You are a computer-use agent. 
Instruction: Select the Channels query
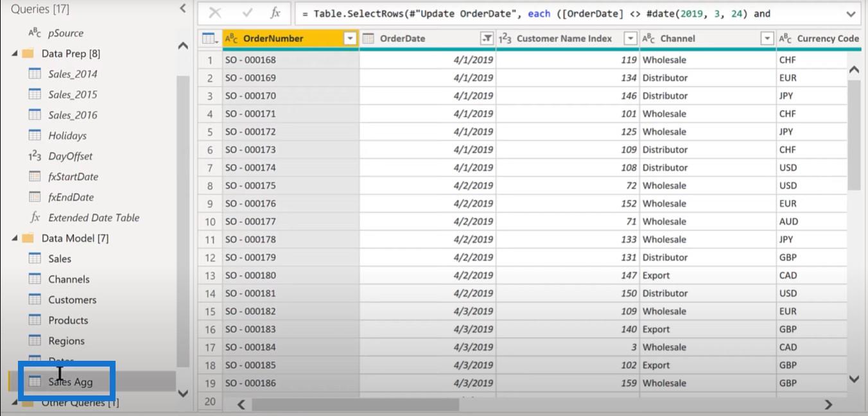point(69,279)
